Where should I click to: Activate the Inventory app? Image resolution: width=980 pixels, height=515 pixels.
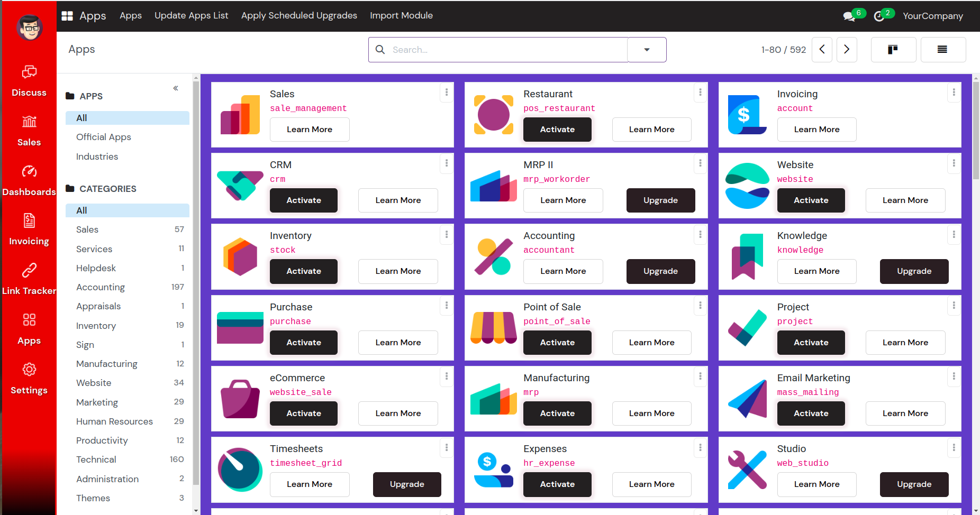[304, 271]
